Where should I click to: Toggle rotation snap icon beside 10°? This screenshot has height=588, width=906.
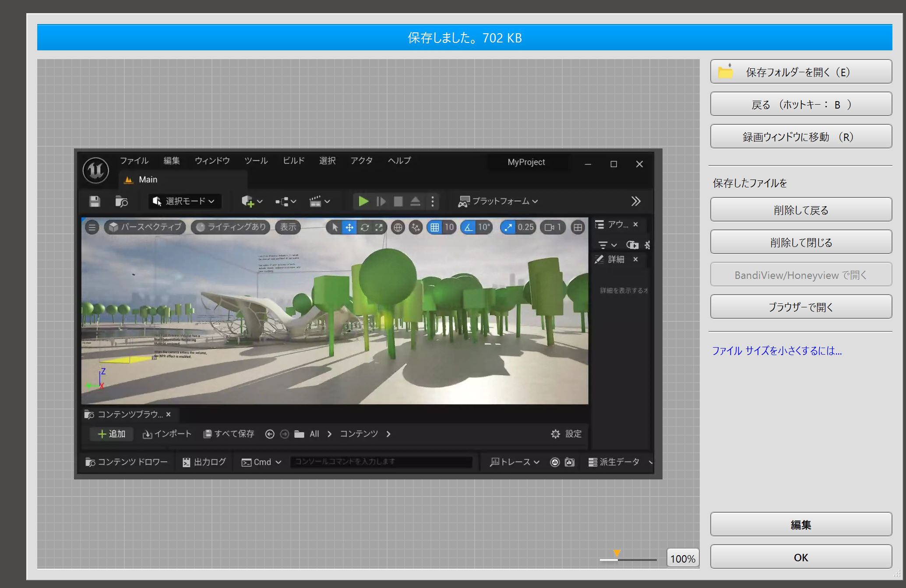469,227
